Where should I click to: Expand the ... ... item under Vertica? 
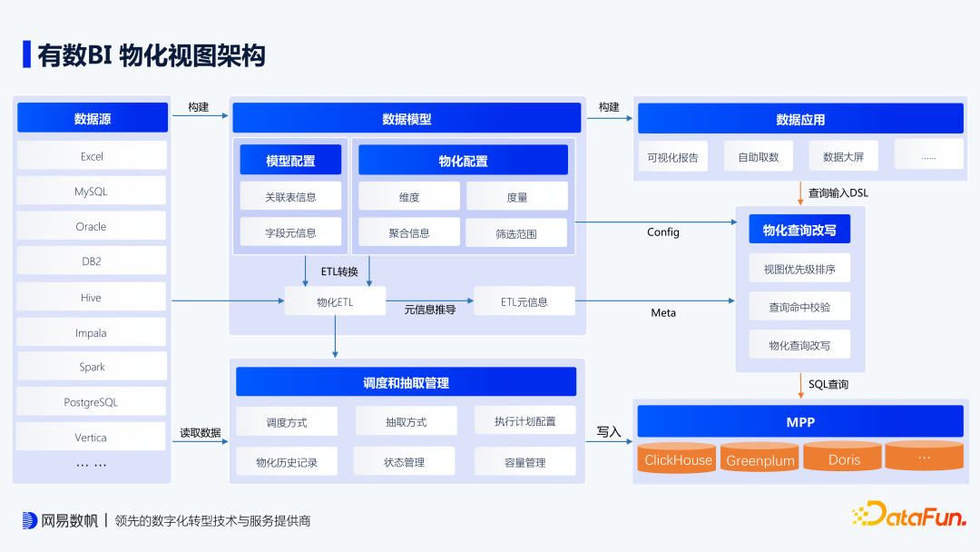91,465
